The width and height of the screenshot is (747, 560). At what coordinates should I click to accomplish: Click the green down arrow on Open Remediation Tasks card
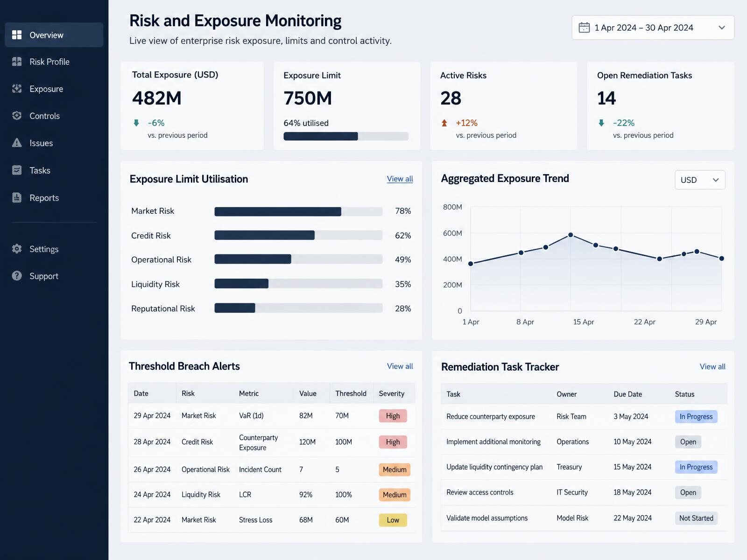click(601, 123)
